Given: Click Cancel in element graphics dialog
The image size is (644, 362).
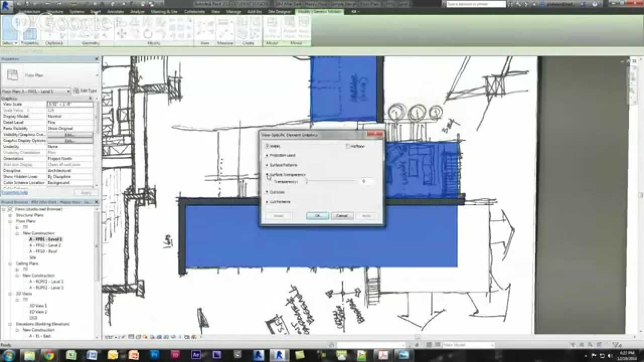Looking at the screenshot, I should pyautogui.click(x=342, y=216).
